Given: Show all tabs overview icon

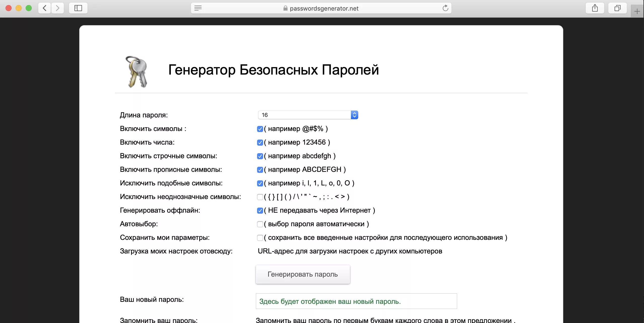Looking at the screenshot, I should point(617,8).
